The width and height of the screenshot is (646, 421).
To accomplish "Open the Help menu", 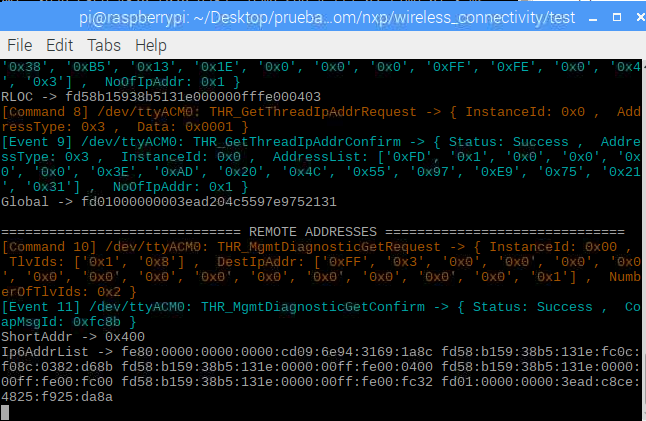I will point(151,46).
